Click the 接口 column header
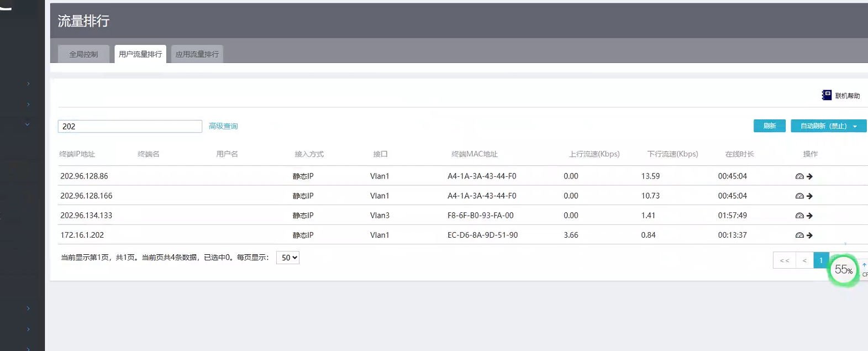This screenshot has width=868, height=351. tap(381, 154)
